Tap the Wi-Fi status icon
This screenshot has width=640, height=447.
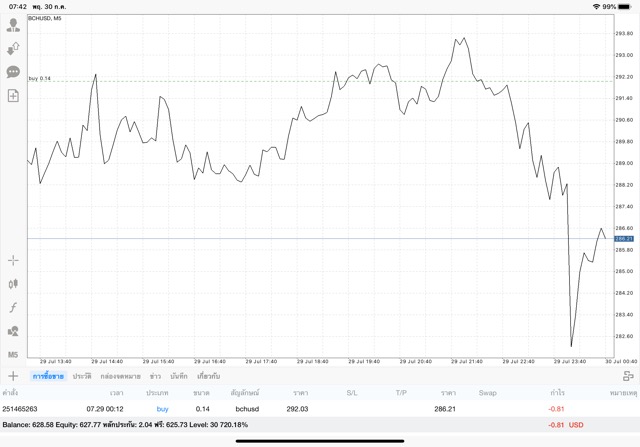[x=596, y=7]
